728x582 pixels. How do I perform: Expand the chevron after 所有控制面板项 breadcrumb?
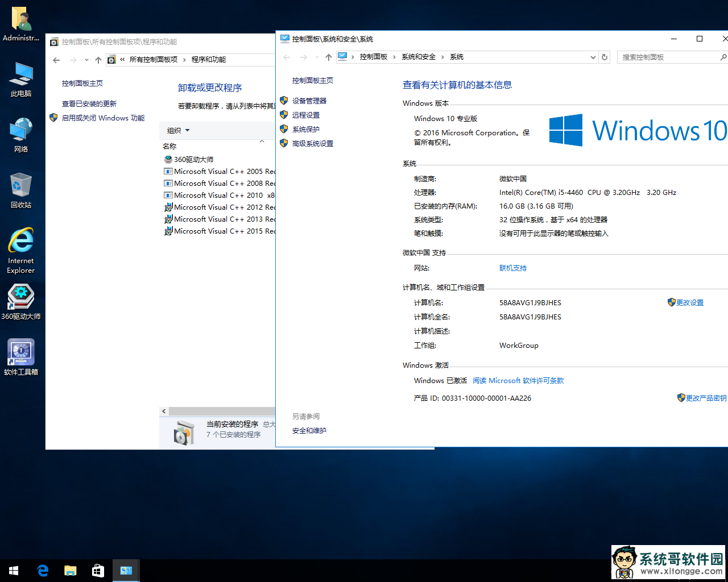click(x=184, y=60)
